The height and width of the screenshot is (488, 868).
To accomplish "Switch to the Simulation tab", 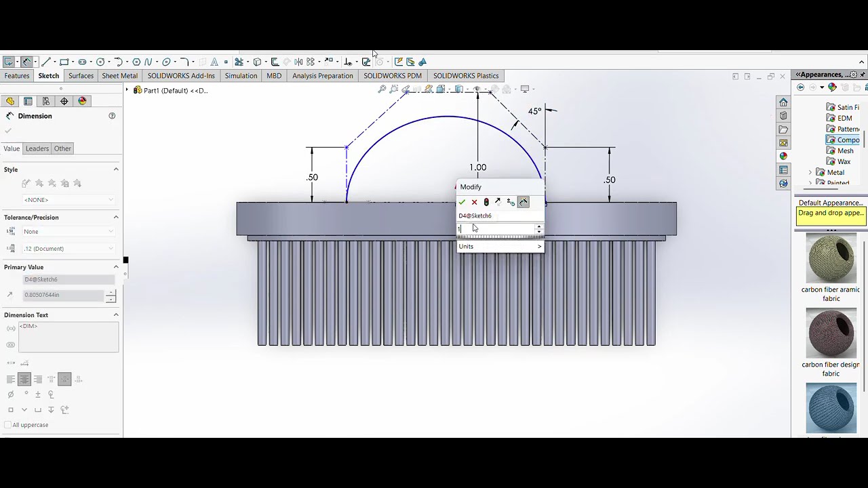I will (241, 76).
